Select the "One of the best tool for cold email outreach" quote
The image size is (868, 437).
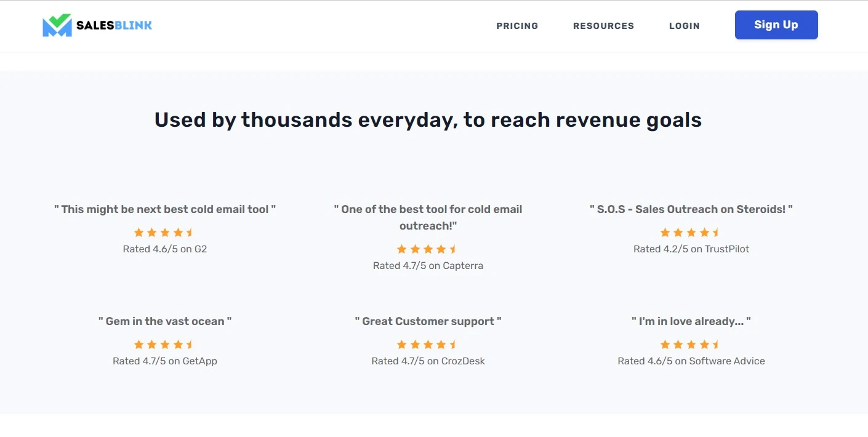(428, 217)
